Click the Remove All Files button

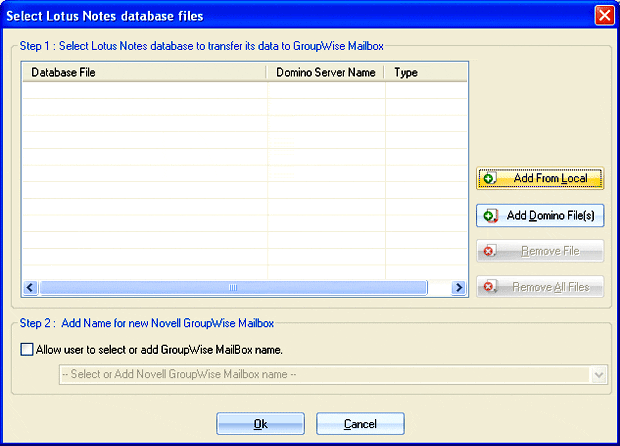(x=540, y=287)
